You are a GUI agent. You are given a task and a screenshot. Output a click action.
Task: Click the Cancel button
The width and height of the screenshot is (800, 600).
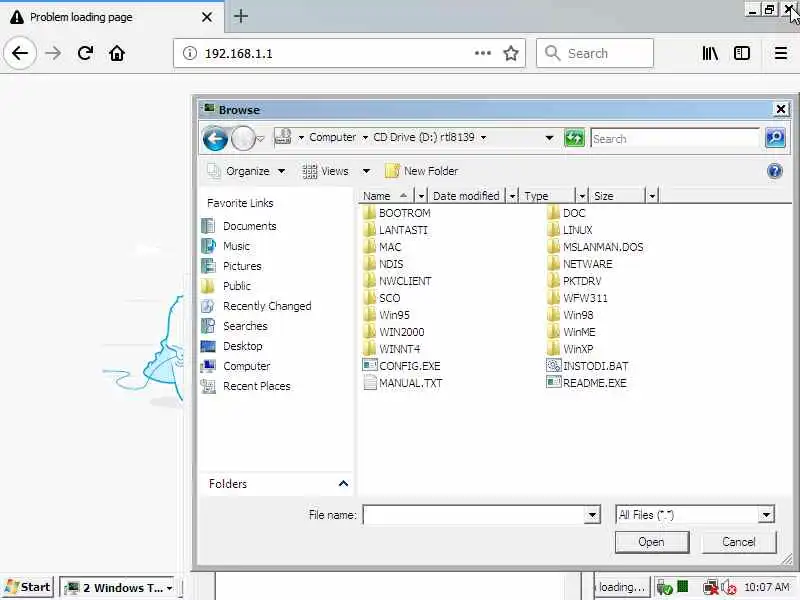click(738, 542)
